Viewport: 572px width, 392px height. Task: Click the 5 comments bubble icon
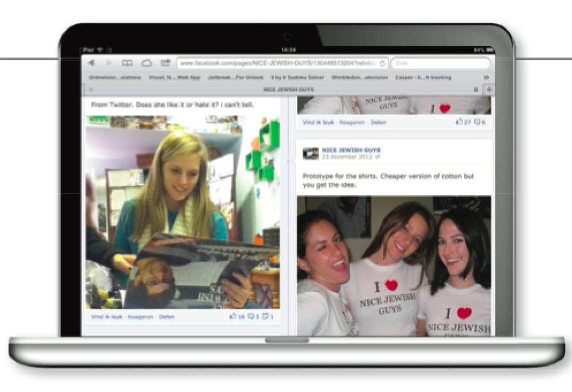(x=251, y=316)
